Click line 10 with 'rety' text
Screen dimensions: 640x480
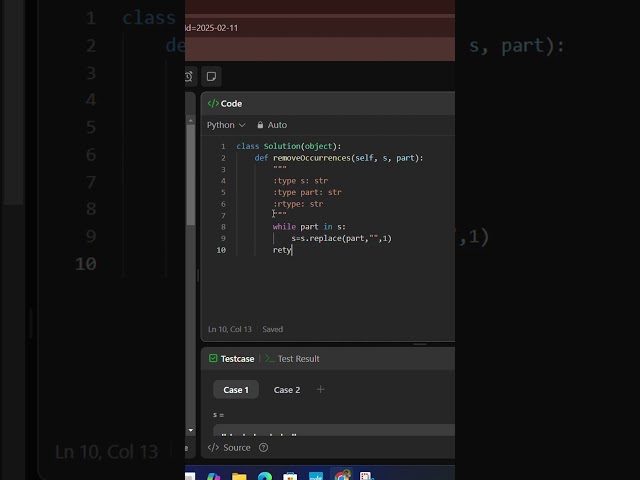[x=282, y=250]
